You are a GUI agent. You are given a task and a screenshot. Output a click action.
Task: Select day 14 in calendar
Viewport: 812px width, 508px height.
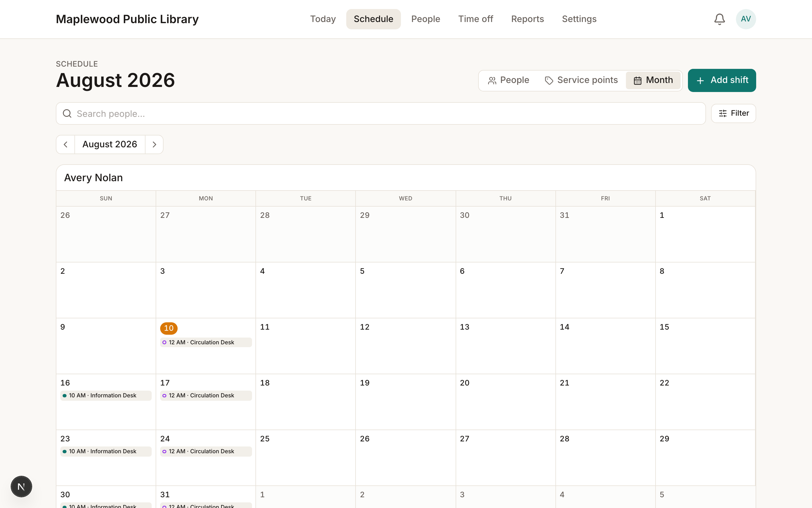[x=605, y=346]
